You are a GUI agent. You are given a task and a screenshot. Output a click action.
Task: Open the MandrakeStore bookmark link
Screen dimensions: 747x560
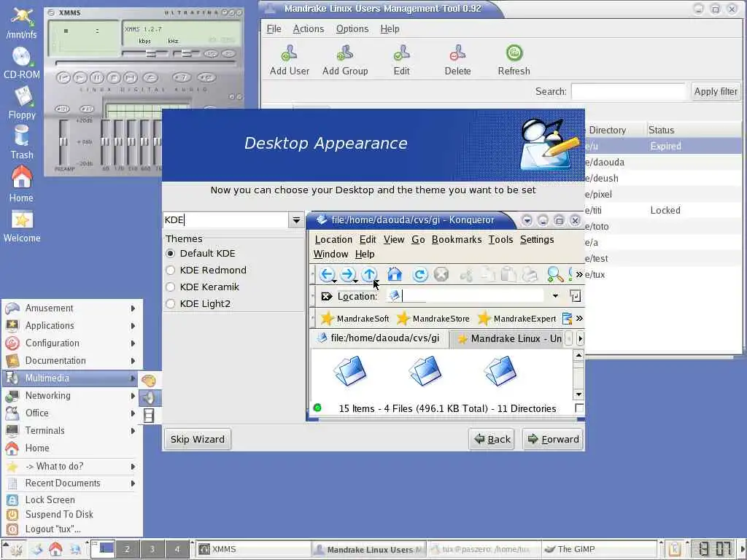click(x=433, y=319)
